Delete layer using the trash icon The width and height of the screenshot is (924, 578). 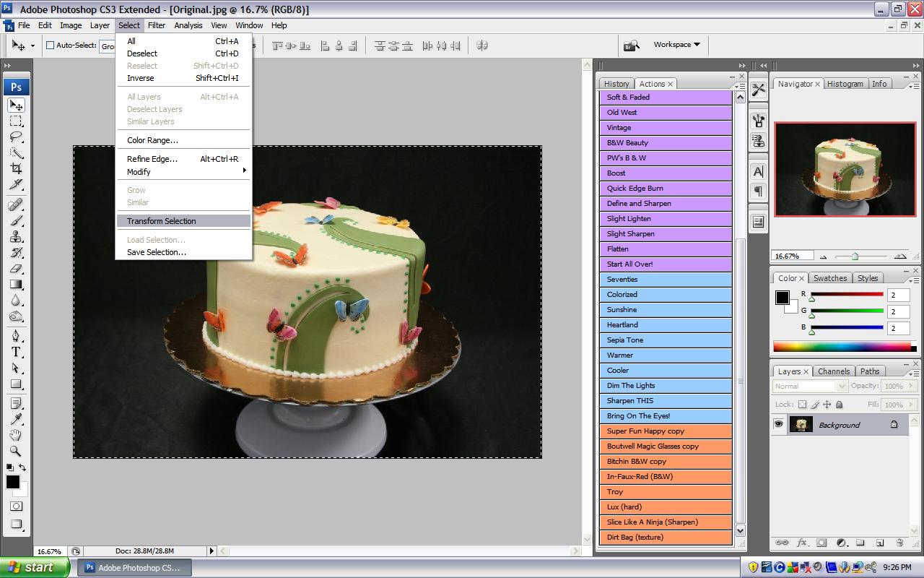[899, 543]
